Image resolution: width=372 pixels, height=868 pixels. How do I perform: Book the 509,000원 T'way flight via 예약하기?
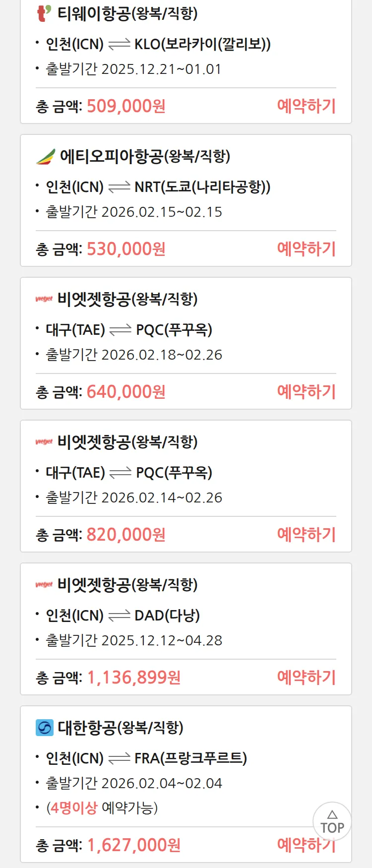[x=306, y=106]
